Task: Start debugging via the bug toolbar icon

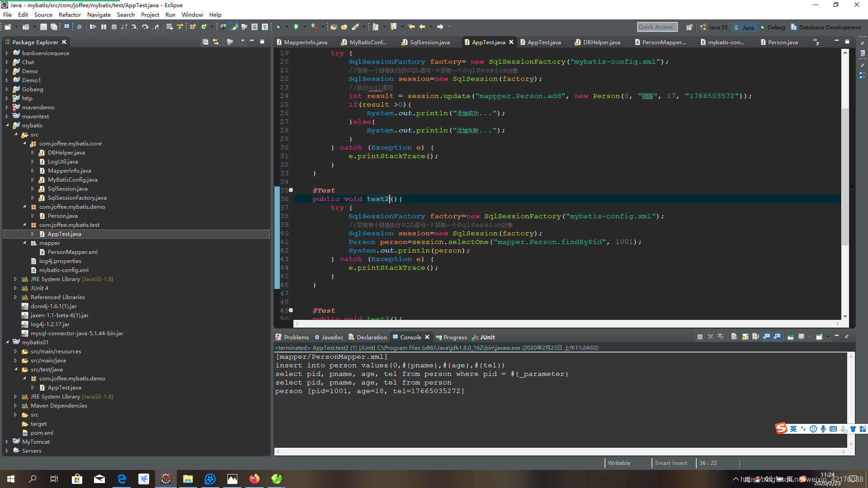Action: [278, 27]
